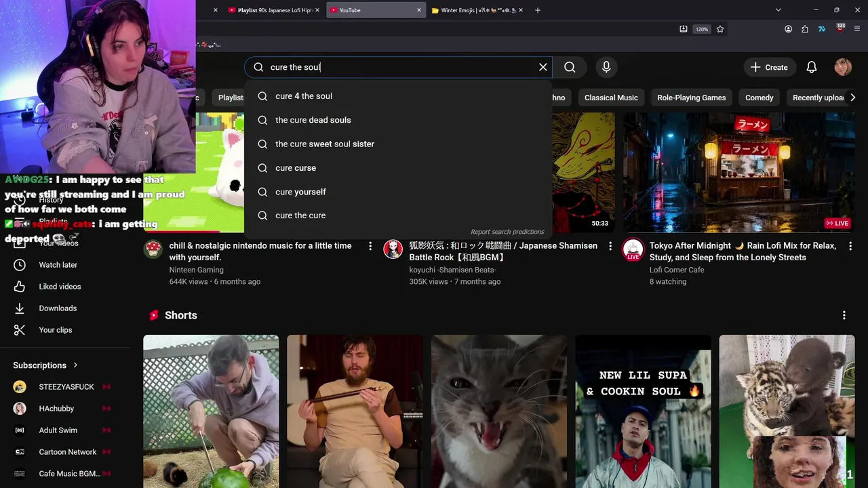Open the tiger cub and bear Short

(x=787, y=411)
